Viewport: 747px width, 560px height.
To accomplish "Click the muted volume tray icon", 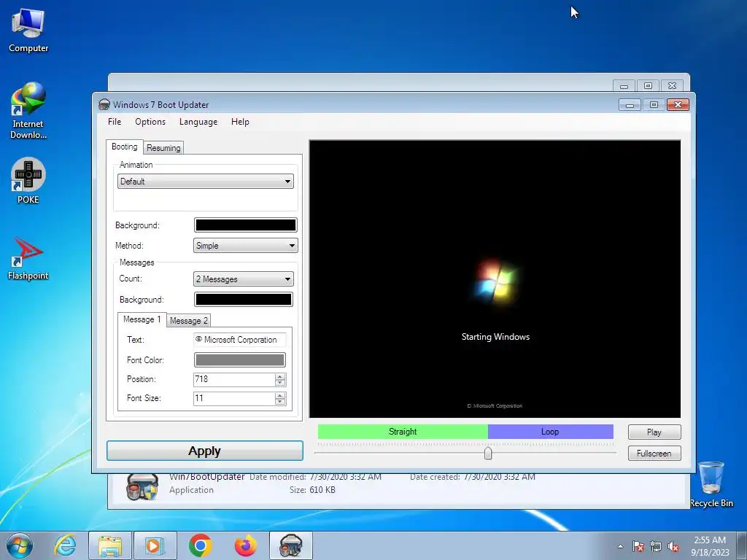I will point(673,546).
